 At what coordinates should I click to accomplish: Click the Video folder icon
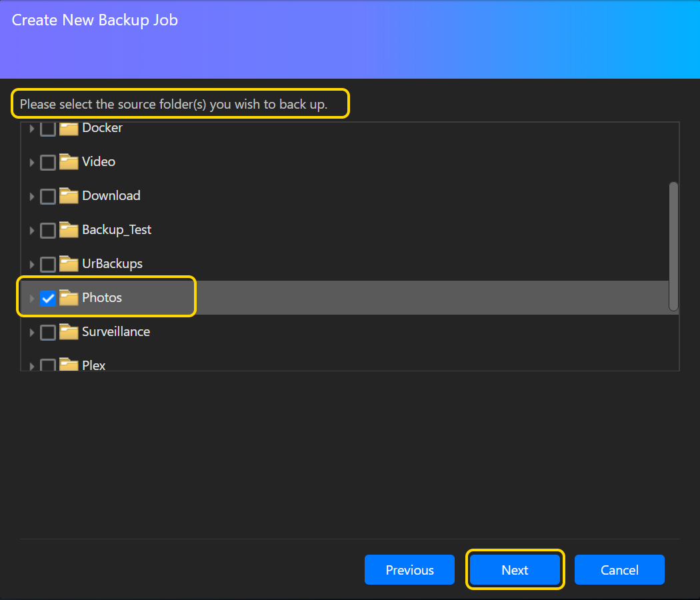(69, 162)
